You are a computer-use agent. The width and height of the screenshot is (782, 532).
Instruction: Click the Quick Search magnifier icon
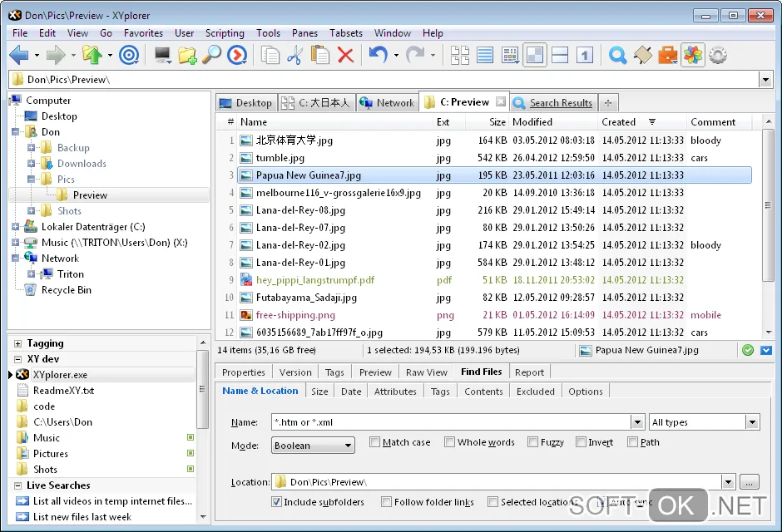(617, 55)
